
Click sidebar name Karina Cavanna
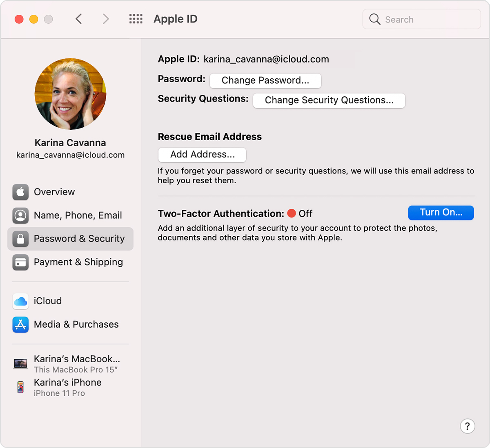tap(70, 143)
